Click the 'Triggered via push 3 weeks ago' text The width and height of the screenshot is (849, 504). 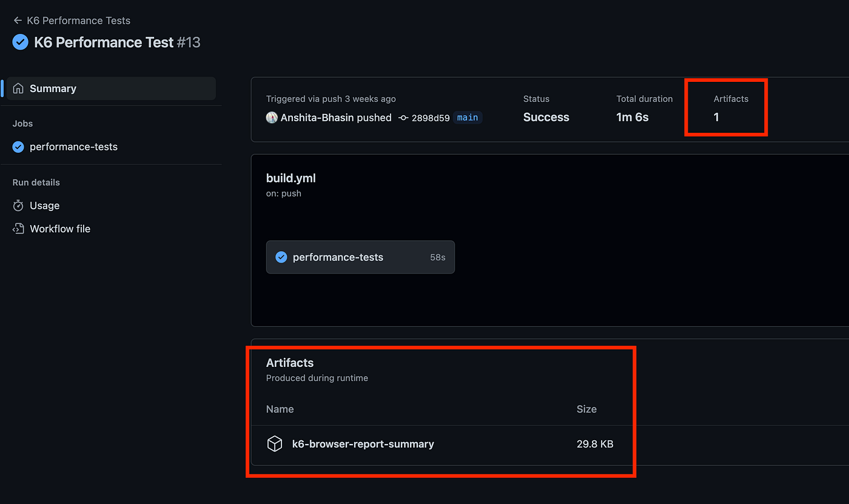point(331,99)
